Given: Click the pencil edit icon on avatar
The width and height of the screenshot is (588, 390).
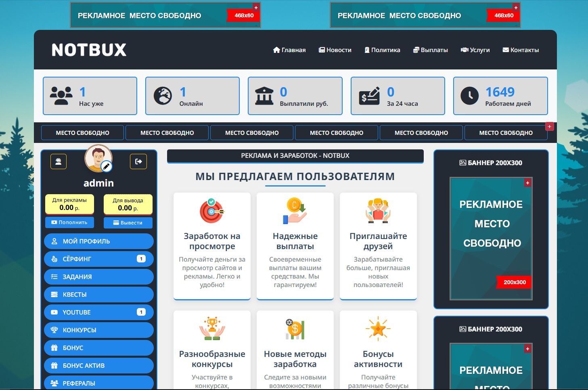Looking at the screenshot, I should [x=107, y=166].
